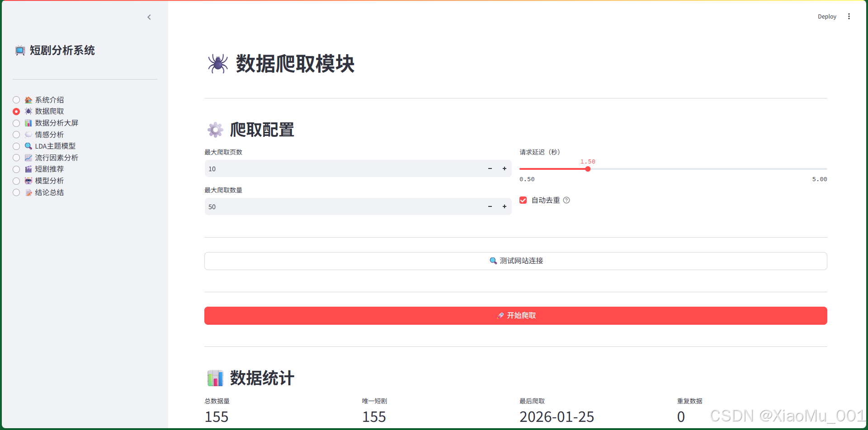Click the slider maximum label 5.00
868x430 pixels.
(820, 179)
